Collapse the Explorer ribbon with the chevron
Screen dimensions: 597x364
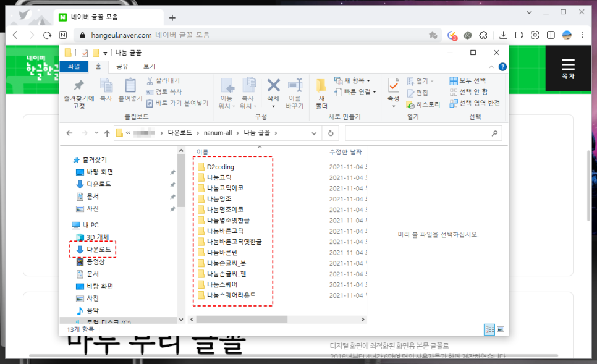[491, 67]
